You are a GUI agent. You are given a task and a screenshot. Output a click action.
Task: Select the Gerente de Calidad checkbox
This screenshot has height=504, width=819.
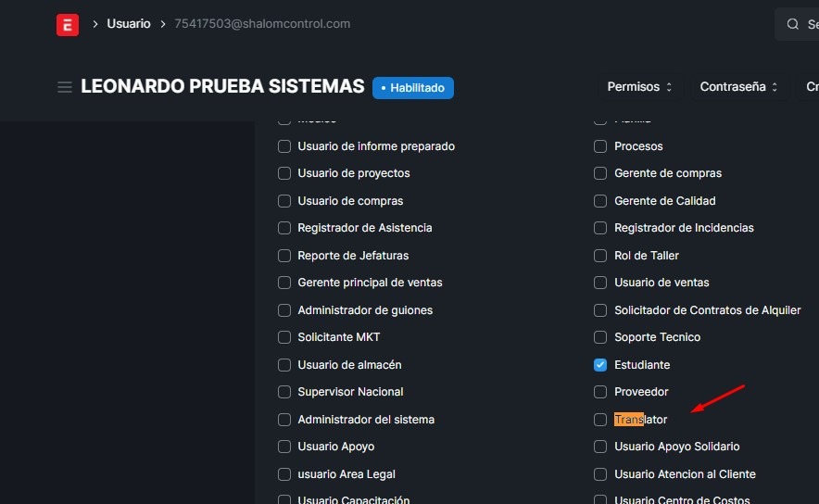[x=600, y=201]
